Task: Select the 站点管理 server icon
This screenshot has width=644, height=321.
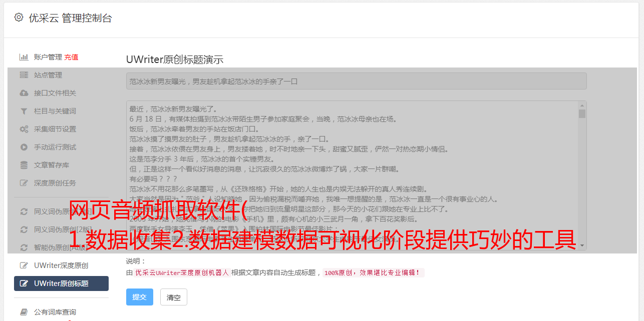Action: (x=24, y=75)
